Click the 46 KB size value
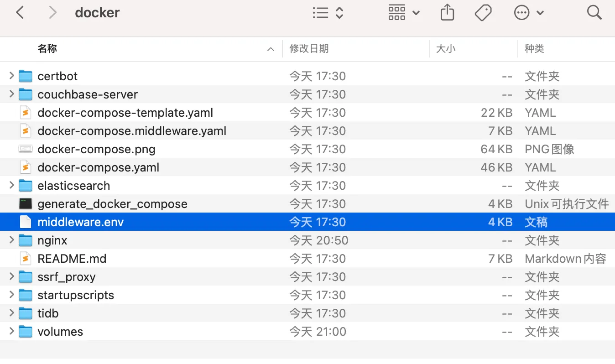The height and width of the screenshot is (364, 615). [496, 167]
